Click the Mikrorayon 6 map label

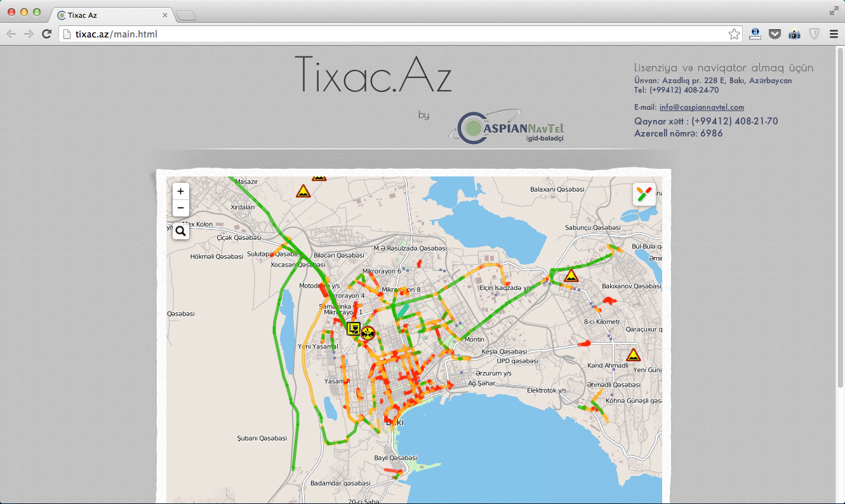tap(382, 271)
